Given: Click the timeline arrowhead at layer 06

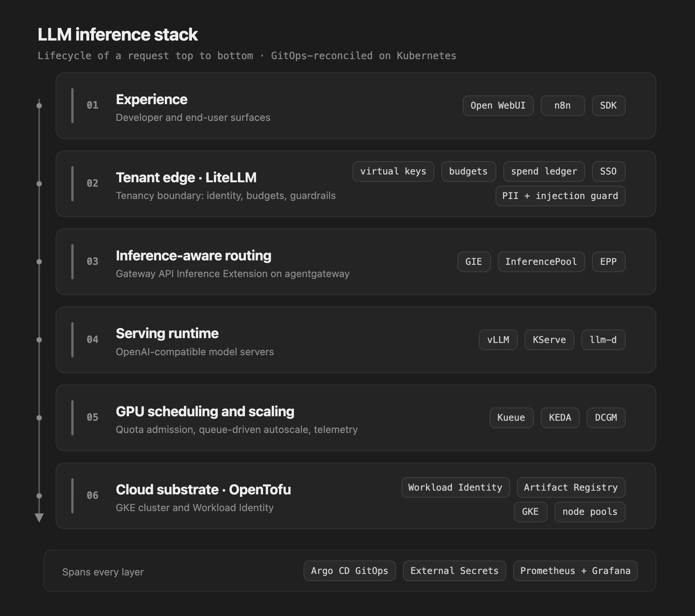Looking at the screenshot, I should click(39, 517).
